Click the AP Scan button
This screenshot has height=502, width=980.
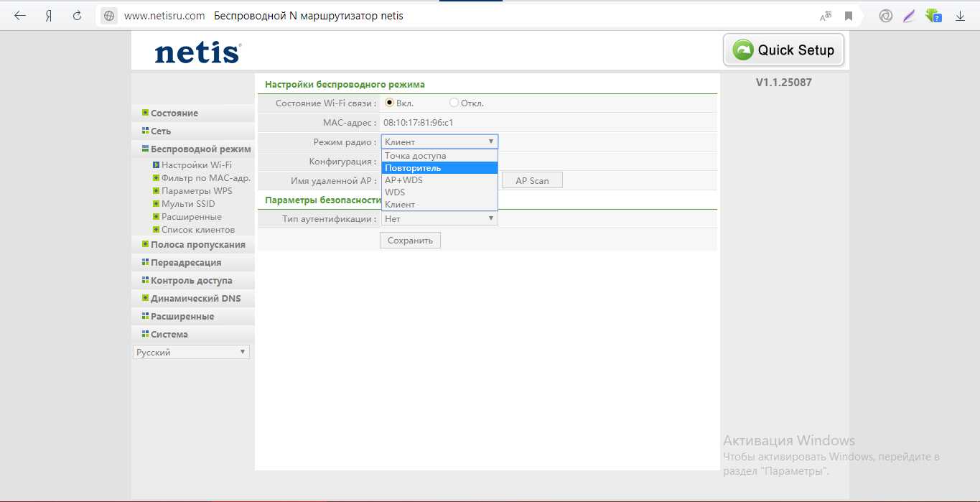click(532, 180)
